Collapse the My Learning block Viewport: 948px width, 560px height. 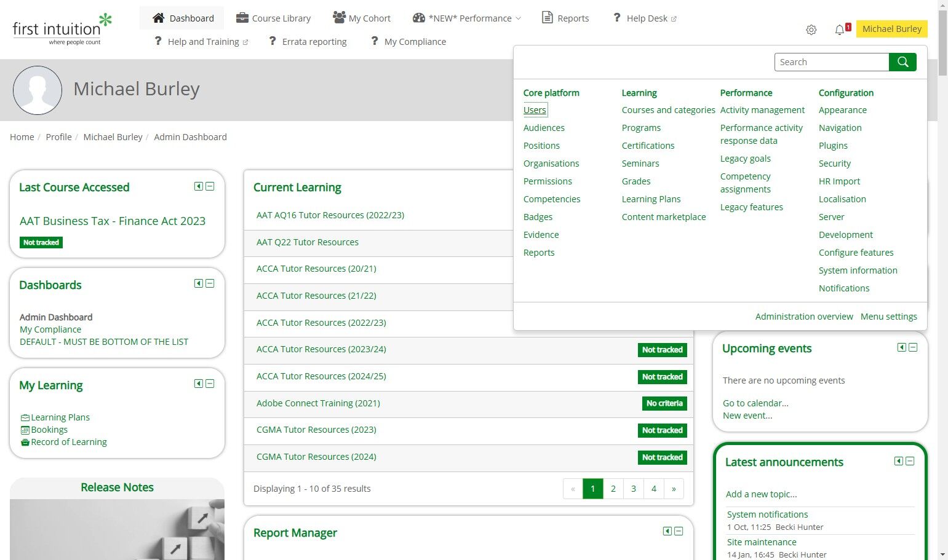pyautogui.click(x=210, y=384)
